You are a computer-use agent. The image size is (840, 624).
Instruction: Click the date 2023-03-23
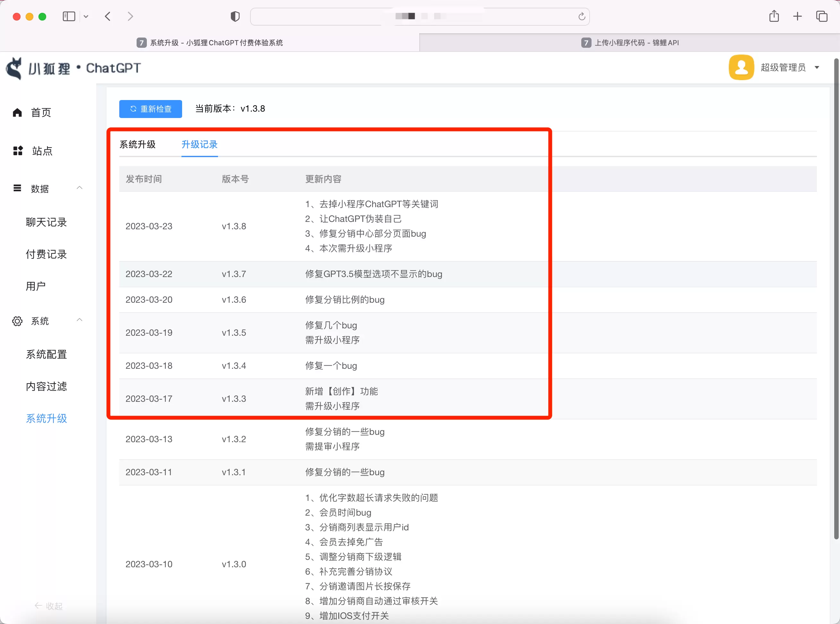149,226
